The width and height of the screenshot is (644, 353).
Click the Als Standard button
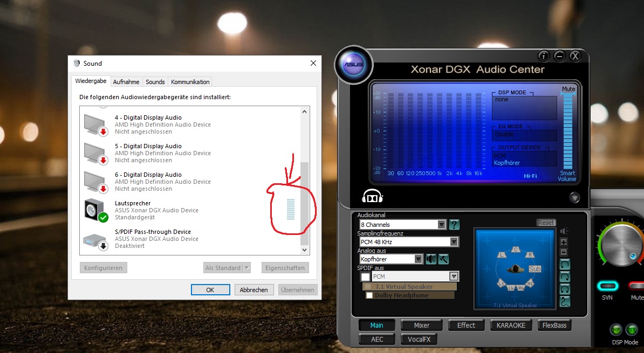[x=223, y=268]
